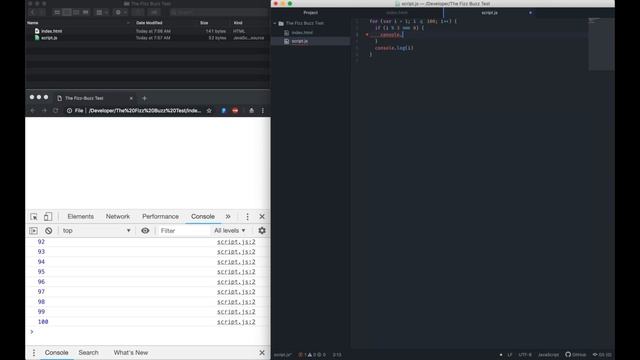Reload the Chrome page
640x360 pixels.
[56, 111]
